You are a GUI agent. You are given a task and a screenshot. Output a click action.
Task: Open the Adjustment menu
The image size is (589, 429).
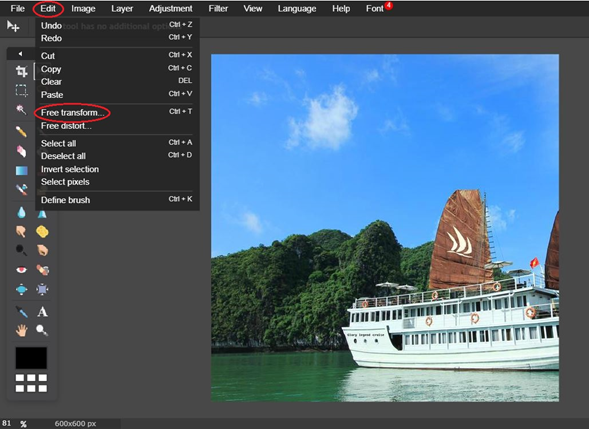click(x=171, y=8)
